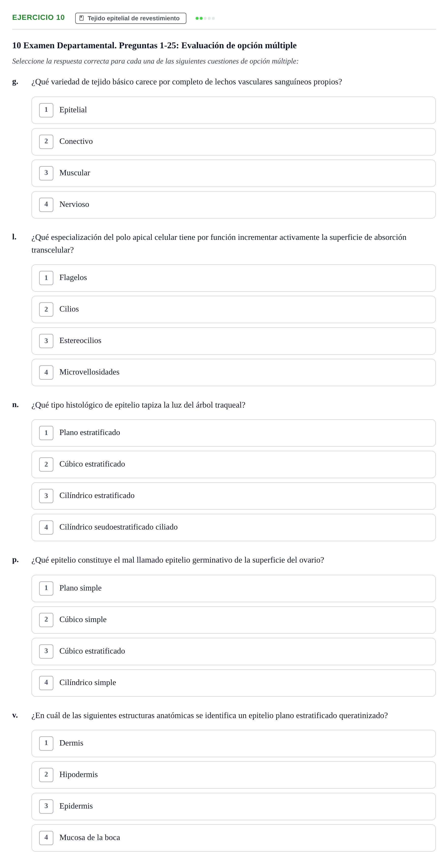The image size is (448, 868).
Task: Click the book icon in topic tag
Action: click(81, 18)
